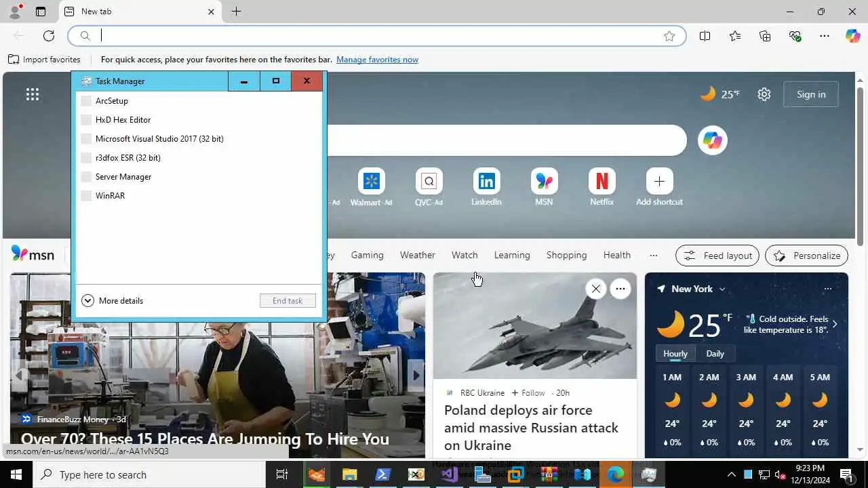
Task: Open MSN page settings gear
Action: tap(764, 94)
